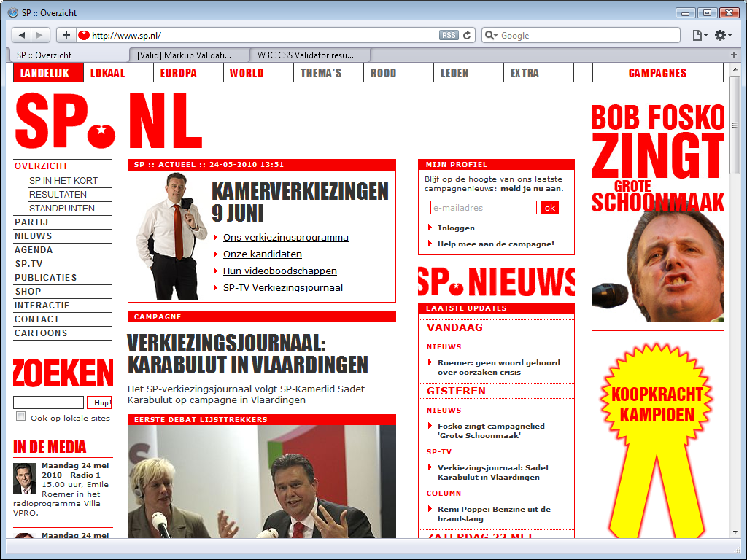747x560 pixels.
Task: Open RESULTATEN in sidebar
Action: (x=58, y=194)
